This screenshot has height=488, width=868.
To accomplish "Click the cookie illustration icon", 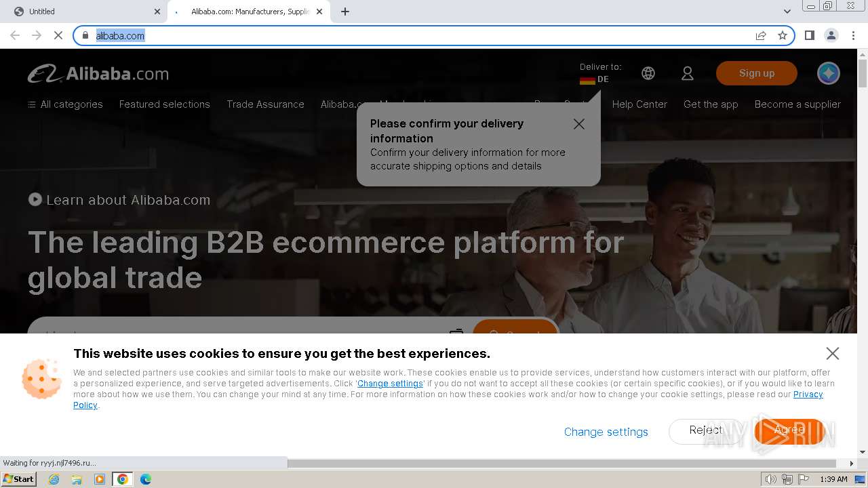I will point(42,378).
